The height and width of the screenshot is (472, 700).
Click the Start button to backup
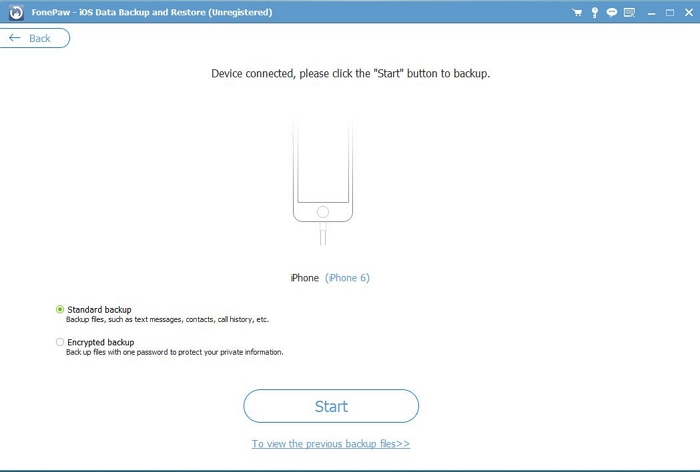point(331,406)
